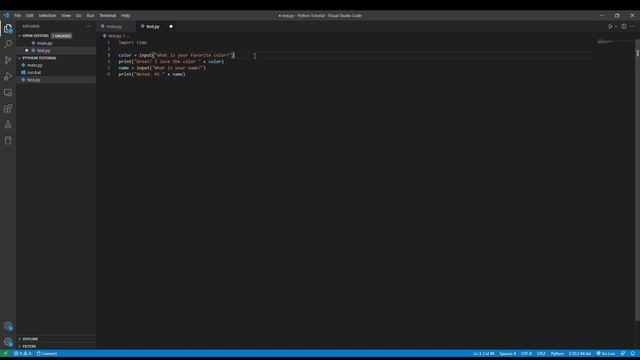Open the Help menu
Image resolution: width=640 pixels, height=360 pixels.
pyautogui.click(x=125, y=16)
